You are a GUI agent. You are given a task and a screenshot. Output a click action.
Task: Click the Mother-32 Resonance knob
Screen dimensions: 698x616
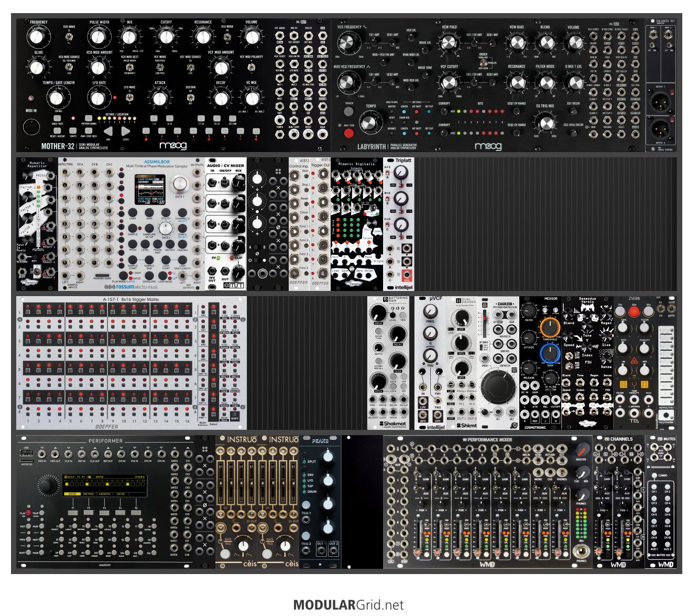coord(203,37)
